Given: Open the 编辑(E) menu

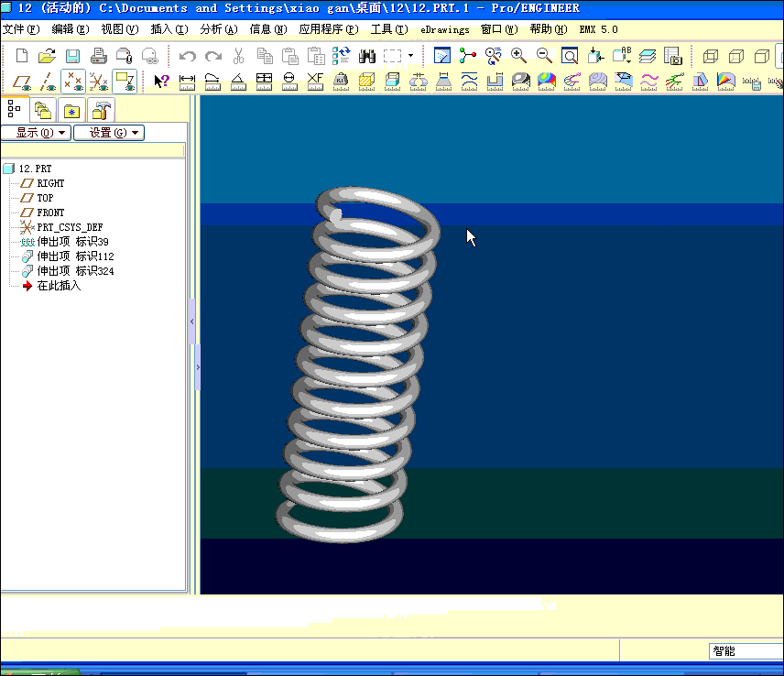Looking at the screenshot, I should (71, 29).
